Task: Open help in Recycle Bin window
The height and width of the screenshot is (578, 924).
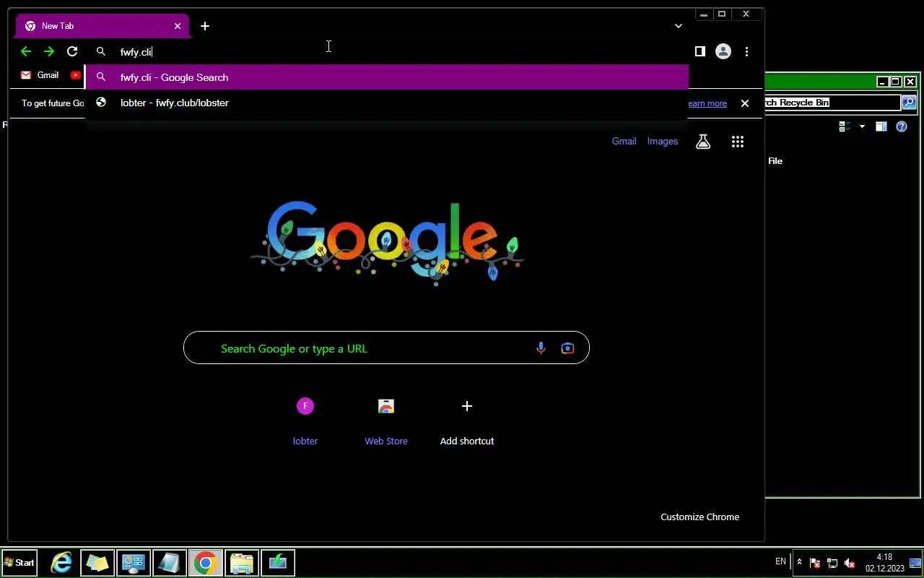Action: [902, 126]
